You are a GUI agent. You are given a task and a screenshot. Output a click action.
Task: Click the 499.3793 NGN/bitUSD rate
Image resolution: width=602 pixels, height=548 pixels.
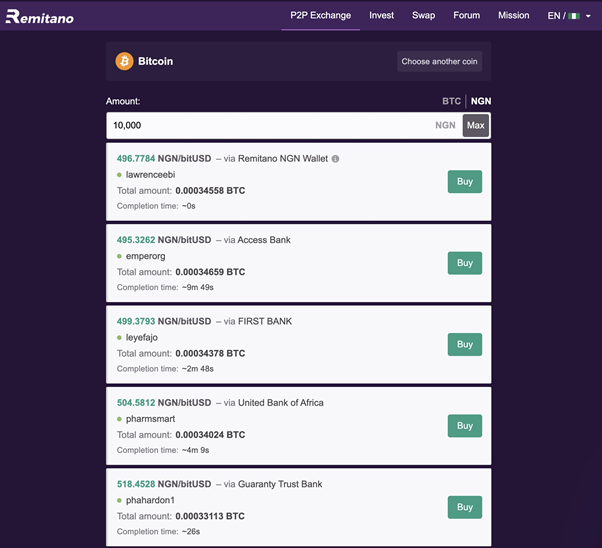[164, 321]
